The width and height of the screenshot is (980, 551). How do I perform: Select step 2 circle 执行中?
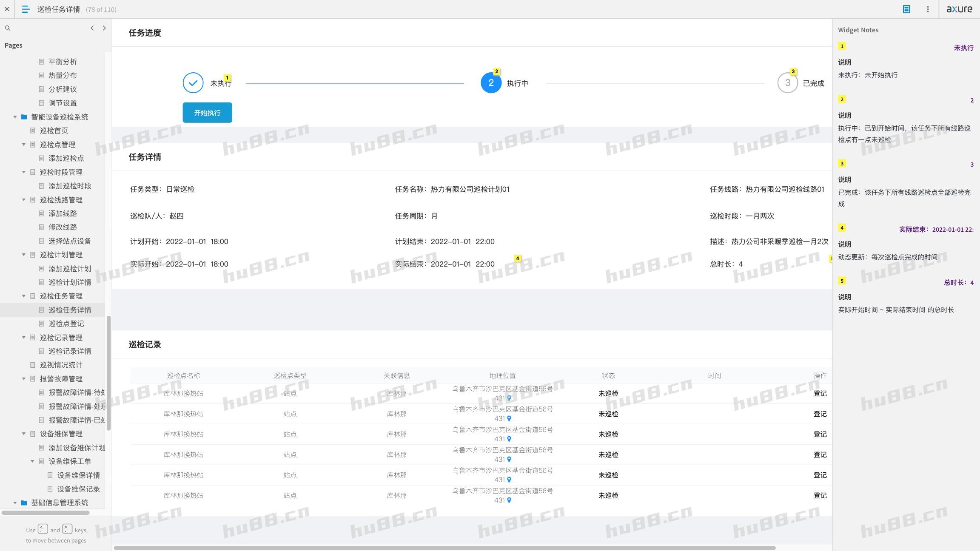(x=491, y=83)
